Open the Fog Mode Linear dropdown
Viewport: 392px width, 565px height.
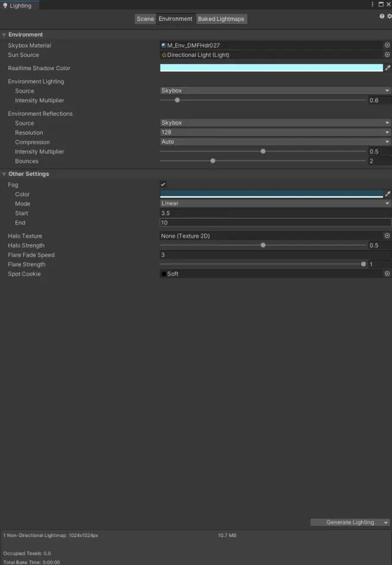click(x=275, y=203)
